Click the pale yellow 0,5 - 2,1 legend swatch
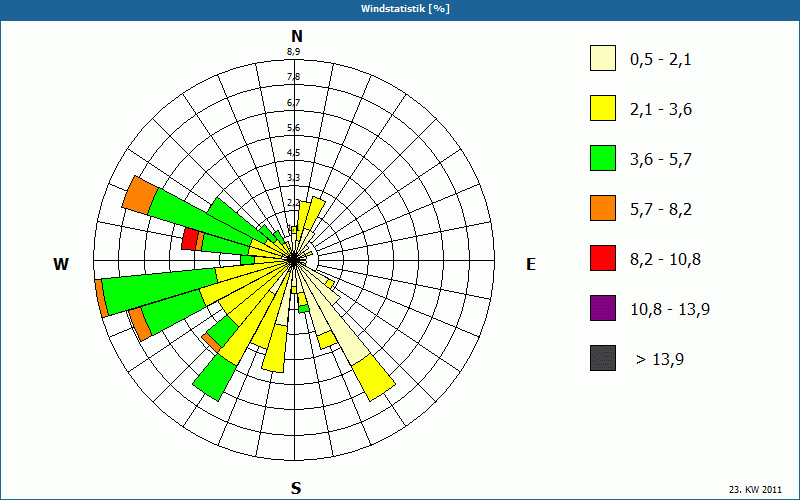800x500 pixels. 603,58
